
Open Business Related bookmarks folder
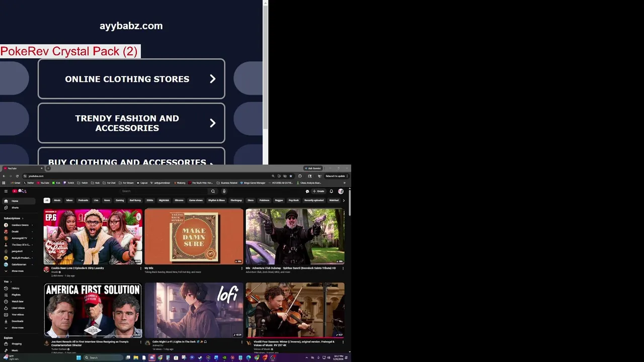pos(227,183)
